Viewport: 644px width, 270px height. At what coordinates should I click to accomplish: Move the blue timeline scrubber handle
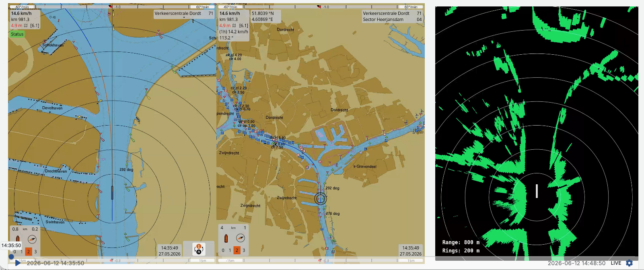pos(11,256)
